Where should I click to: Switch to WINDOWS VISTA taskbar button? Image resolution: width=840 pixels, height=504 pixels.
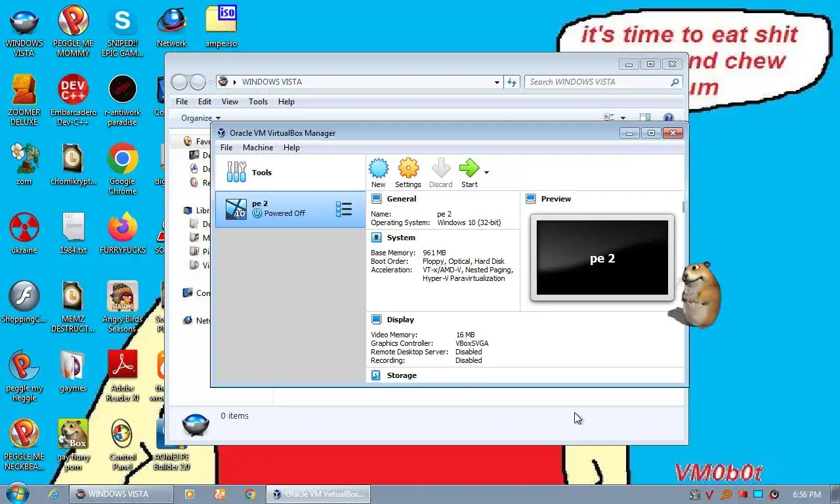point(121,494)
